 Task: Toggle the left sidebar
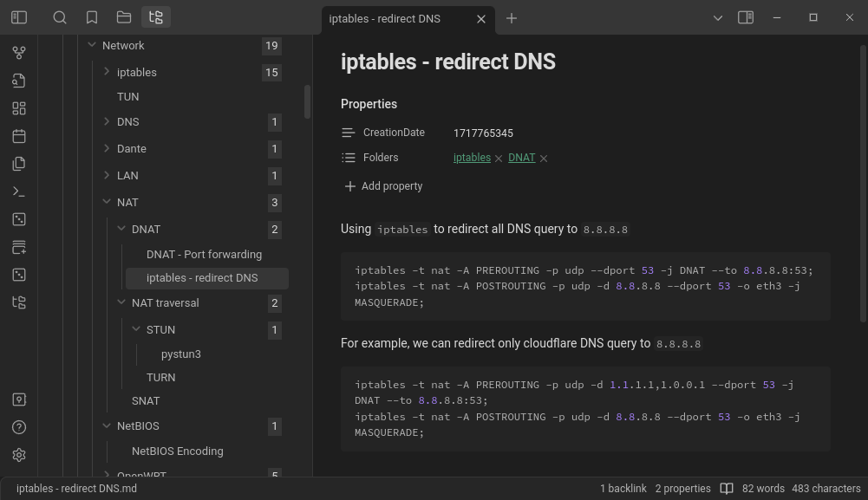19,17
